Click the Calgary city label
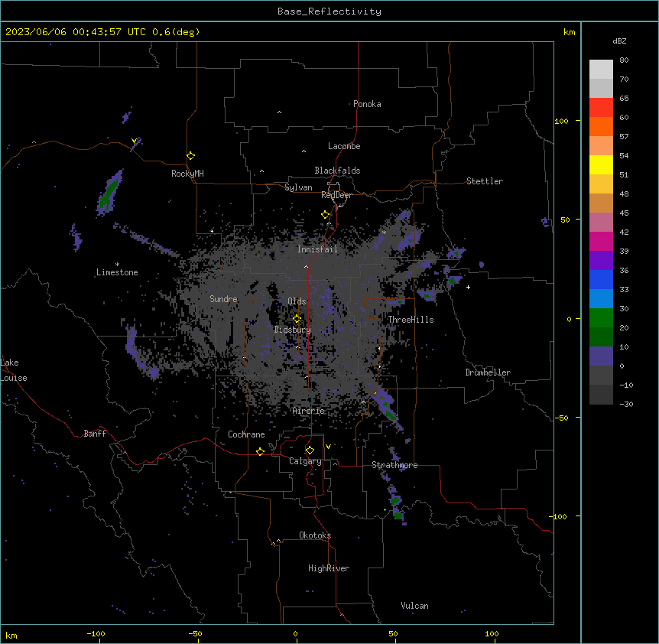 pos(306,461)
